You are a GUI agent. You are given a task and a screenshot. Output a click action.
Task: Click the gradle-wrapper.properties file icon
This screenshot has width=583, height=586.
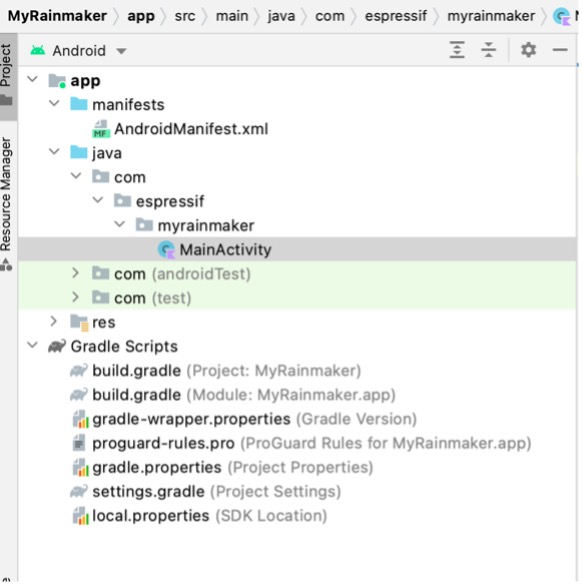[x=80, y=419]
